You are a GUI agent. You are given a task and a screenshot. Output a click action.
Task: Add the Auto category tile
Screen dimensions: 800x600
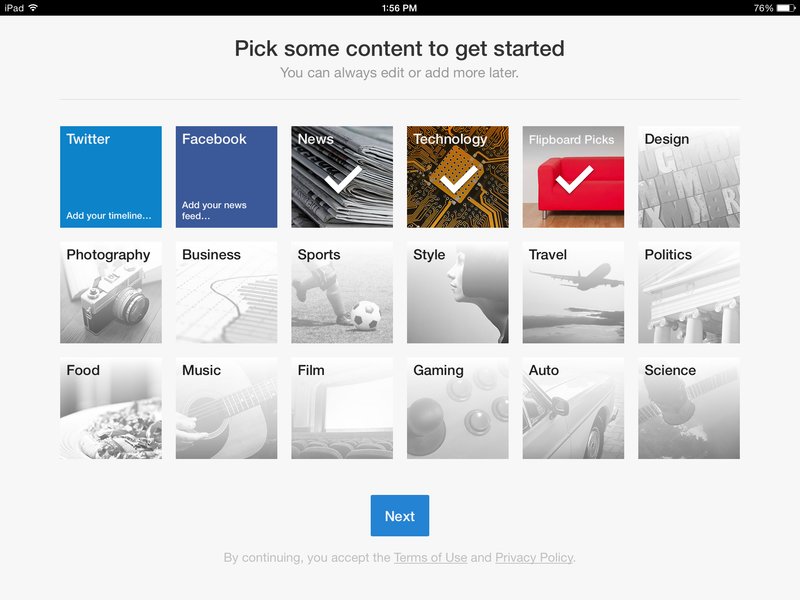click(x=573, y=408)
